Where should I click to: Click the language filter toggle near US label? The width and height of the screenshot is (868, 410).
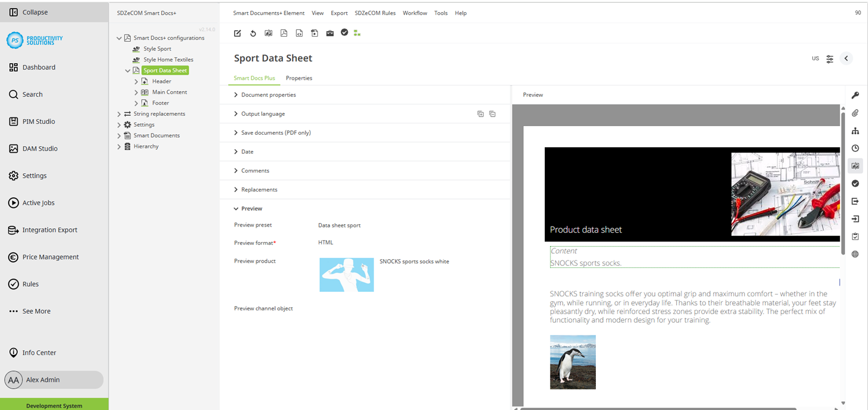[830, 58]
